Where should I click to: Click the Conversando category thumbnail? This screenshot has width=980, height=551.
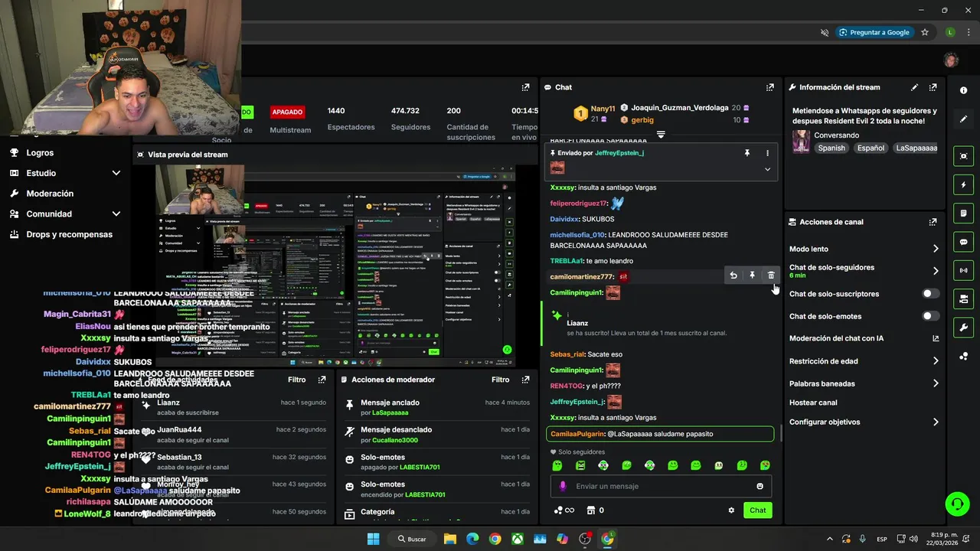[x=801, y=142]
